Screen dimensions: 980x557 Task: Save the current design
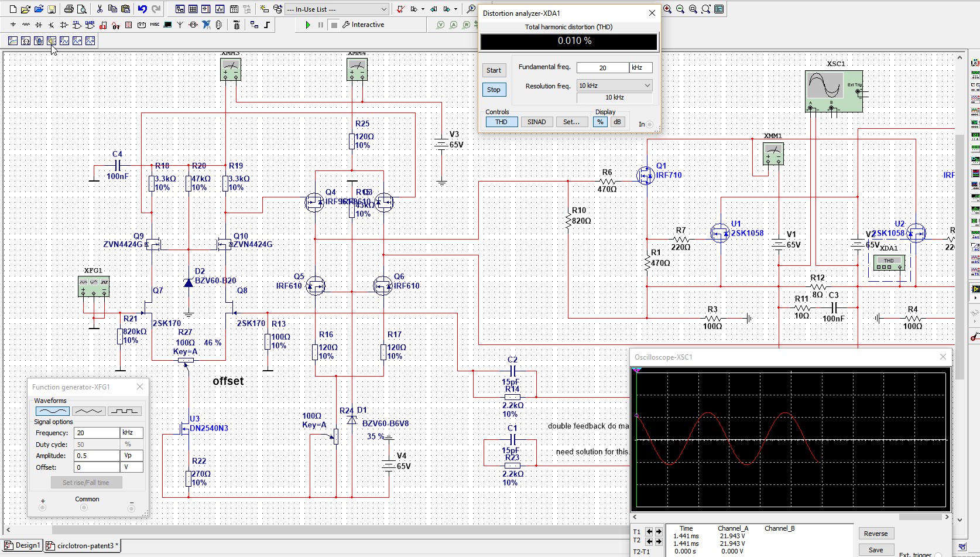tap(52, 9)
